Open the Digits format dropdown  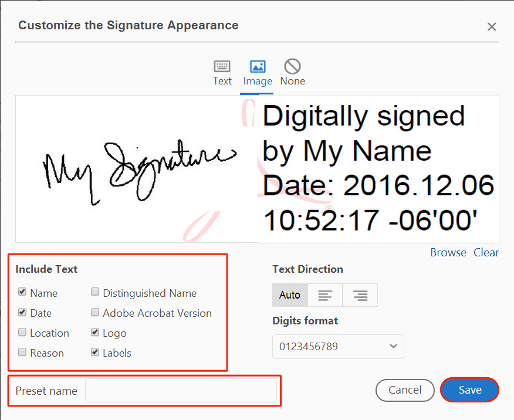tap(338, 346)
